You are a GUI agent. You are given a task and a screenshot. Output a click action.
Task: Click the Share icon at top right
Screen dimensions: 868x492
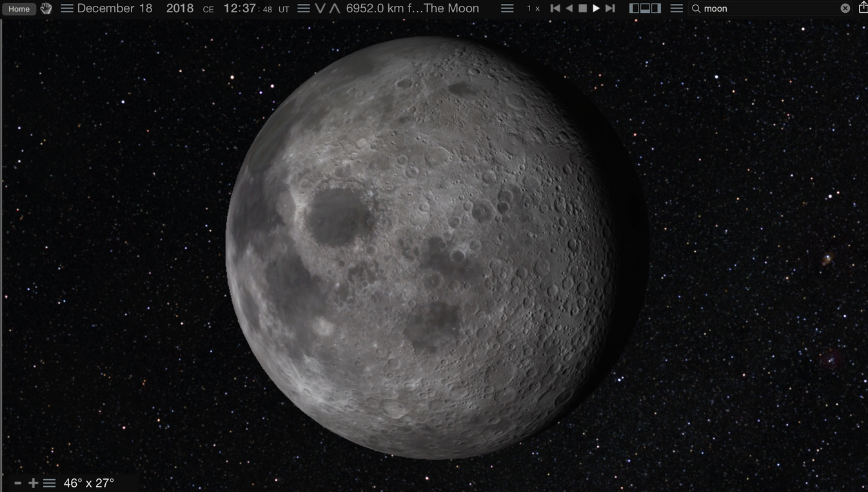(863, 8)
